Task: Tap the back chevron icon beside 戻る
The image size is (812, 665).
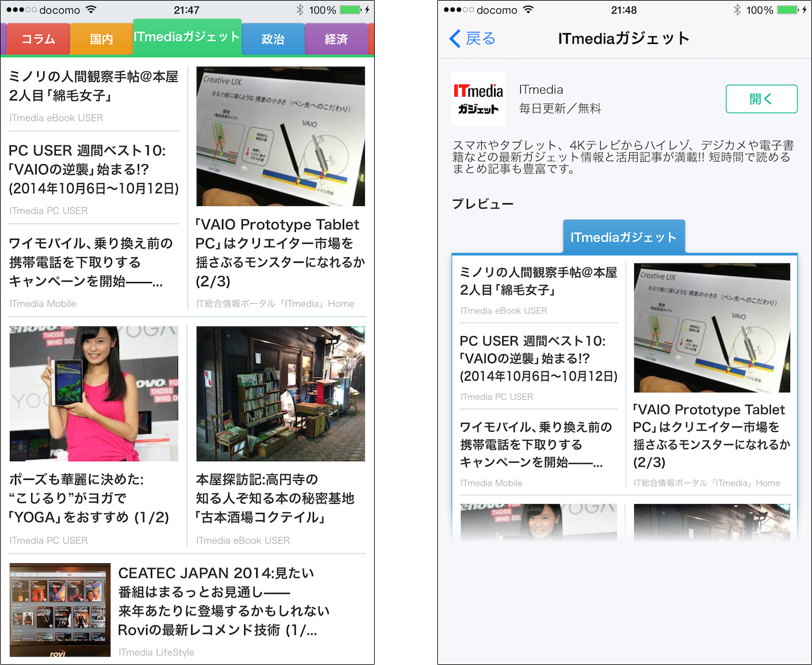Action: [455, 38]
